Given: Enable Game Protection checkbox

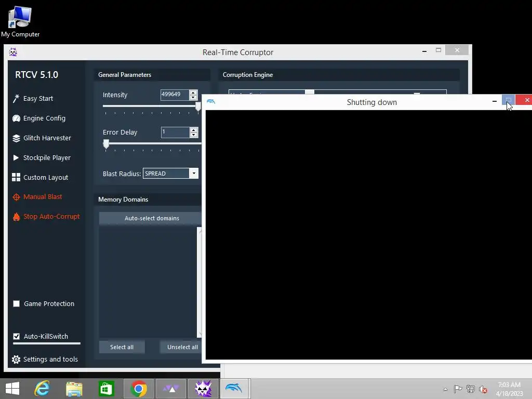Looking at the screenshot, I should click(x=16, y=303).
